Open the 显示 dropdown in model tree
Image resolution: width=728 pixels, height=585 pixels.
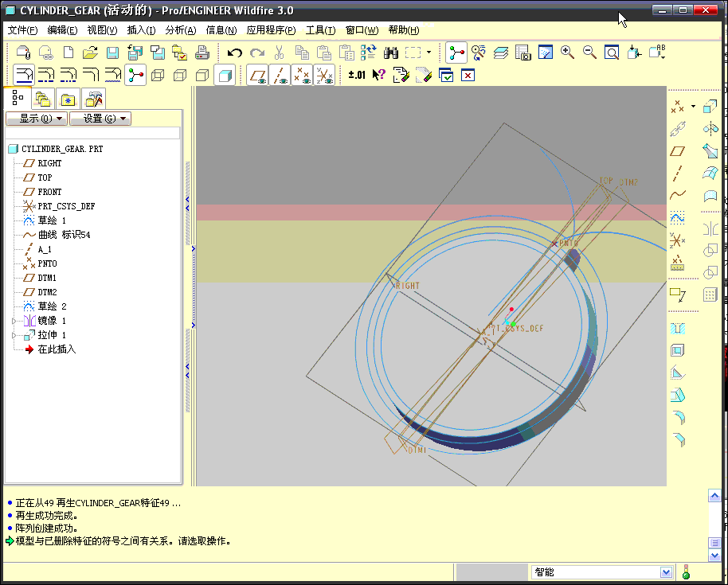tap(37, 119)
